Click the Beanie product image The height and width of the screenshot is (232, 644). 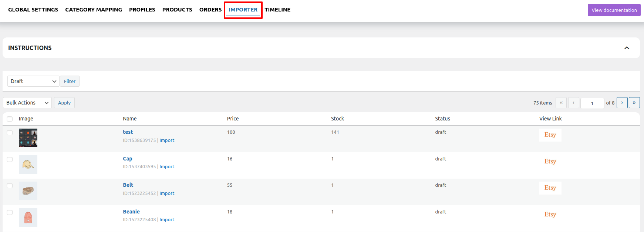28,218
